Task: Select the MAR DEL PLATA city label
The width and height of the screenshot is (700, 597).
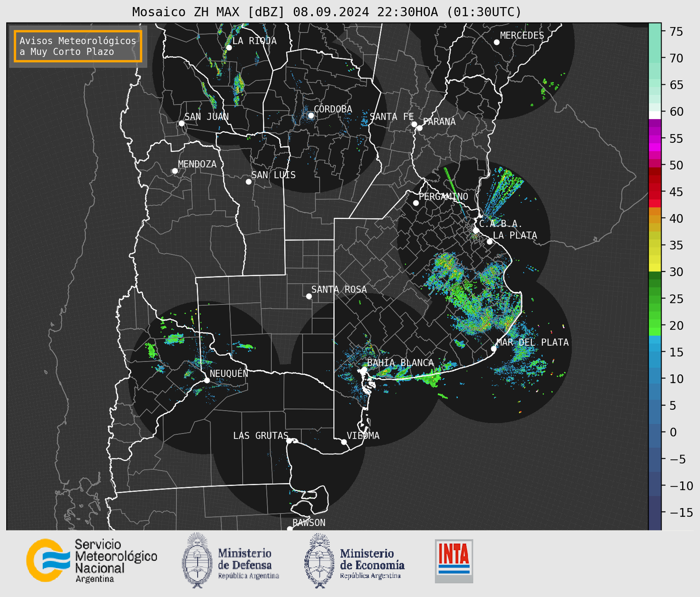Action: 532,343
